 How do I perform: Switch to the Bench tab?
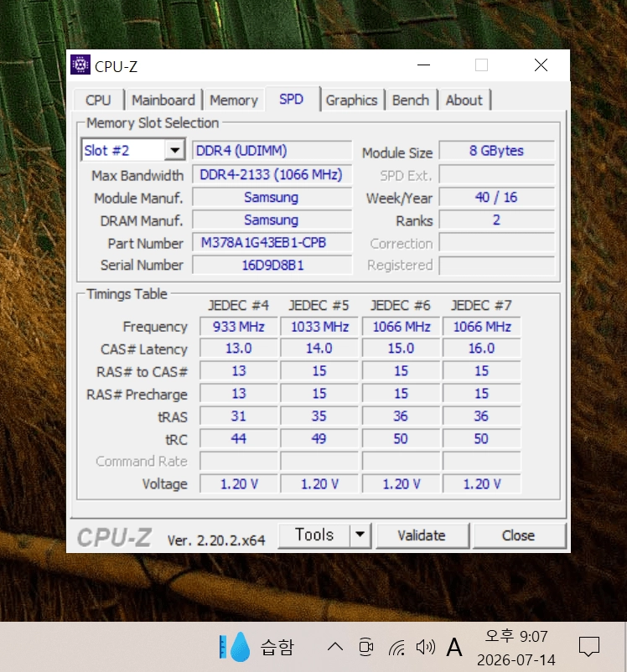[x=411, y=100]
